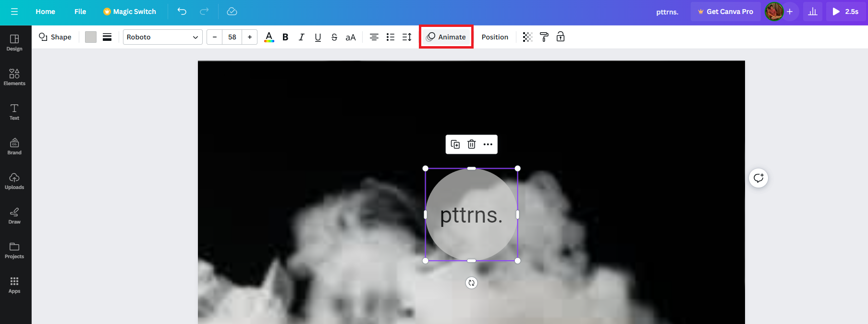The width and height of the screenshot is (868, 324).
Task: Open the Elements side panel
Action: click(x=14, y=77)
